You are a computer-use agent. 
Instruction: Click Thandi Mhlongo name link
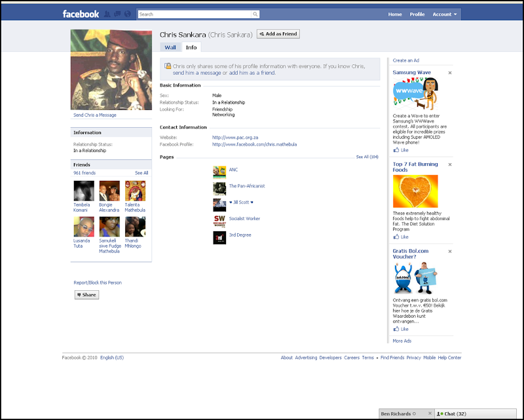coord(133,243)
